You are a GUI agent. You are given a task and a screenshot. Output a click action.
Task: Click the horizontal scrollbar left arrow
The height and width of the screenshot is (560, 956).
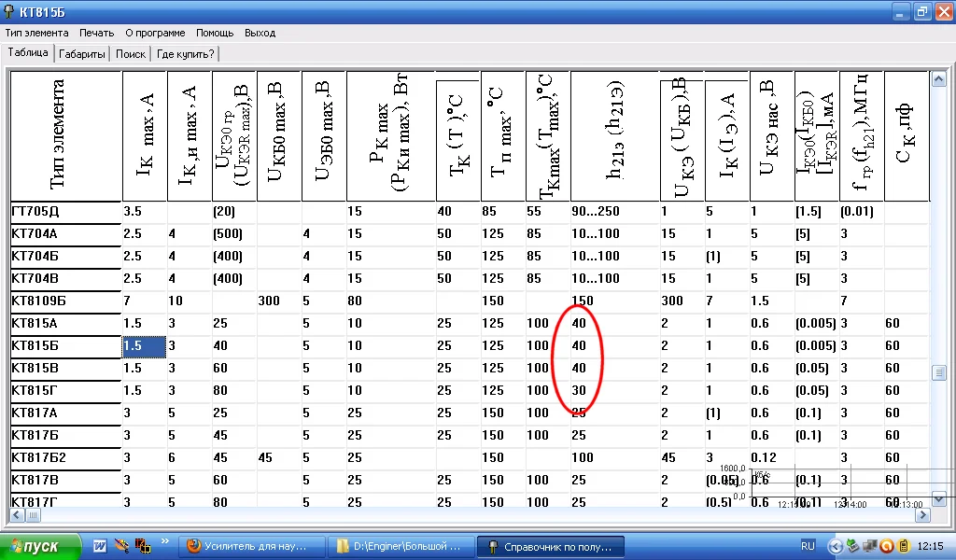pos(17,515)
